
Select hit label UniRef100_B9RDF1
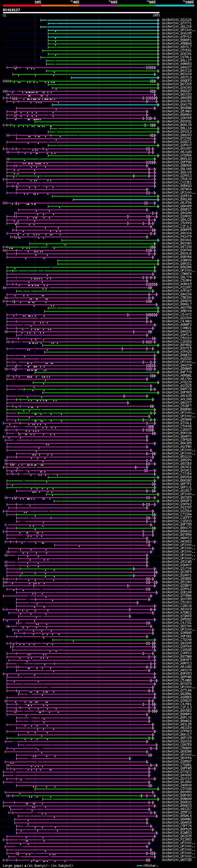tap(177, 40)
